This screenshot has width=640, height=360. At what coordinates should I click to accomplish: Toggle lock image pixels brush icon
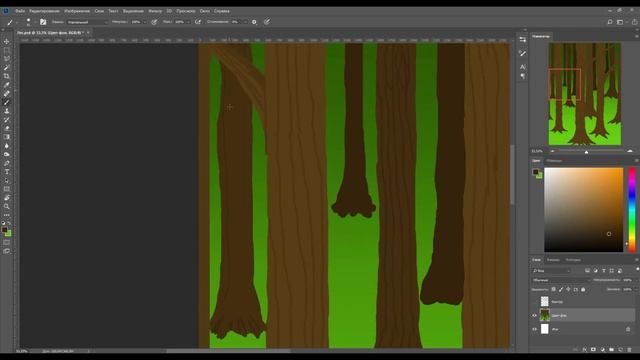pyautogui.click(x=561, y=289)
